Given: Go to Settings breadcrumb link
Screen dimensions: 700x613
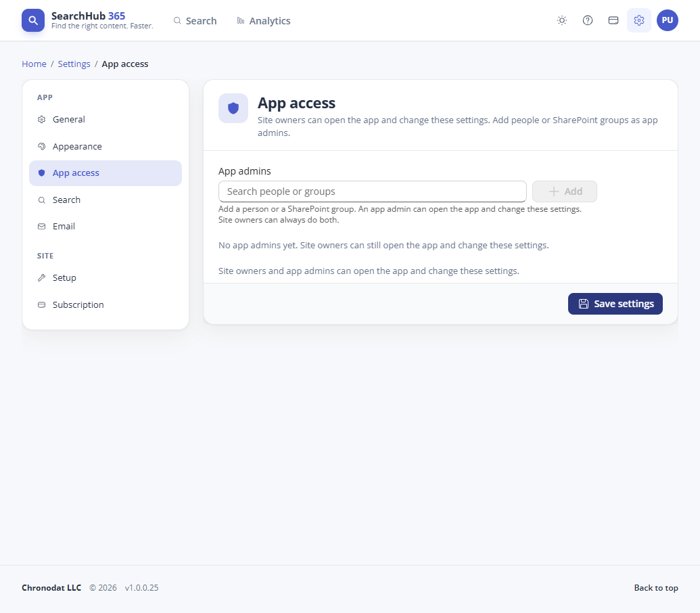Looking at the screenshot, I should coord(74,64).
